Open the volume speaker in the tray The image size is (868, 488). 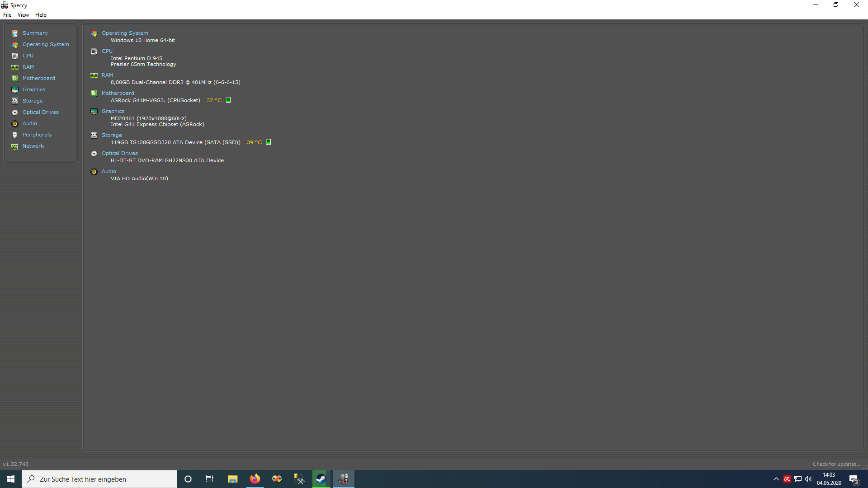[808, 479]
